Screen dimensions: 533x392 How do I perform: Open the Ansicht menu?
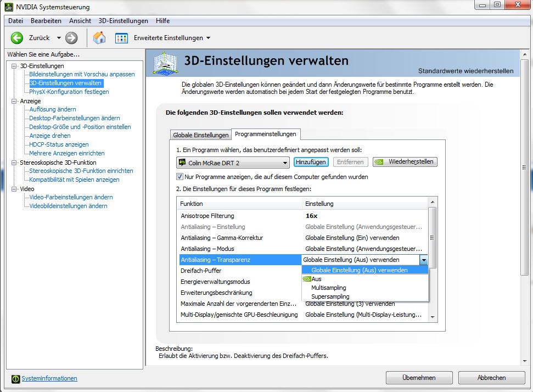tap(80, 21)
